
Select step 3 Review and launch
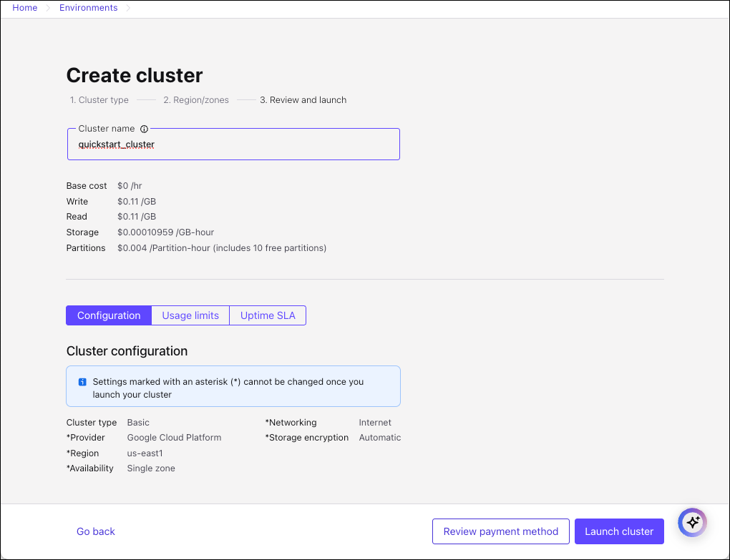click(303, 100)
